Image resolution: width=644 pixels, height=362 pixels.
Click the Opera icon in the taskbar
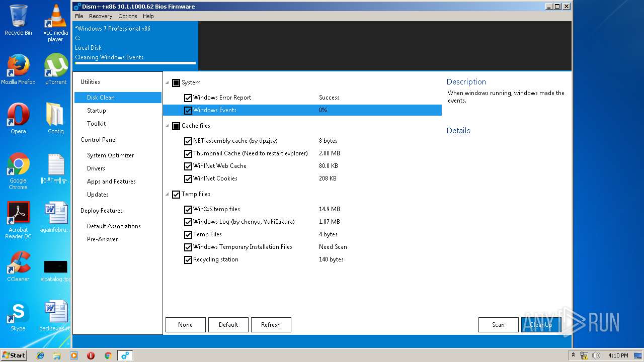91,355
